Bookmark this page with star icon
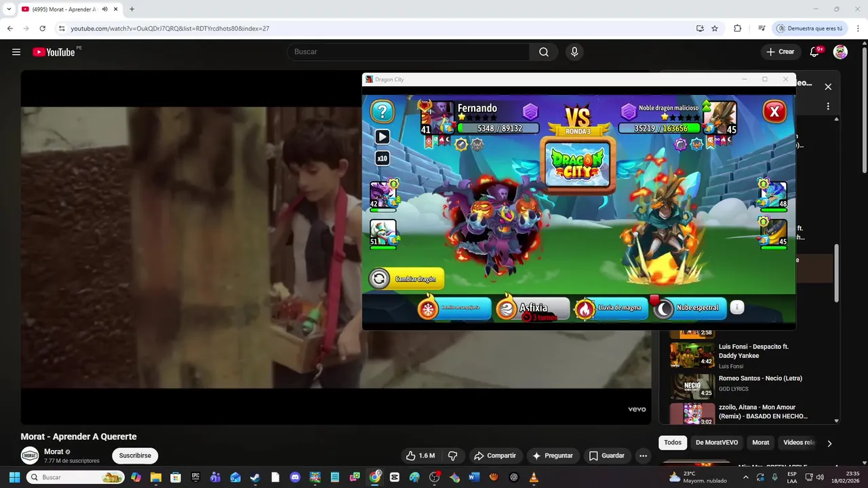 pyautogui.click(x=715, y=28)
